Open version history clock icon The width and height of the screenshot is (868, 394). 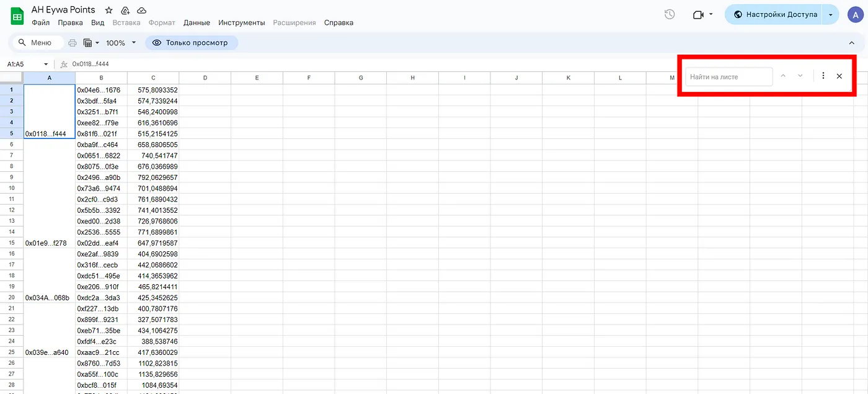[x=670, y=14]
